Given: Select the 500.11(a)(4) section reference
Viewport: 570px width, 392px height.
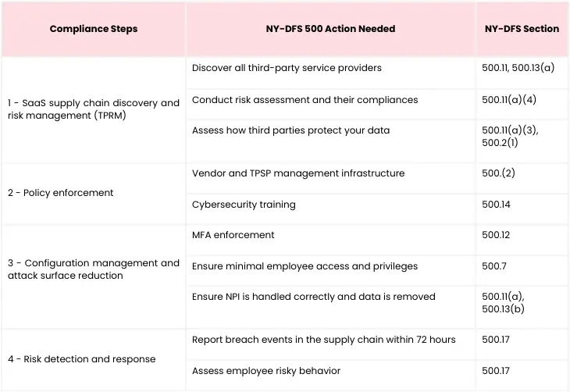Looking at the screenshot, I should 509,100.
